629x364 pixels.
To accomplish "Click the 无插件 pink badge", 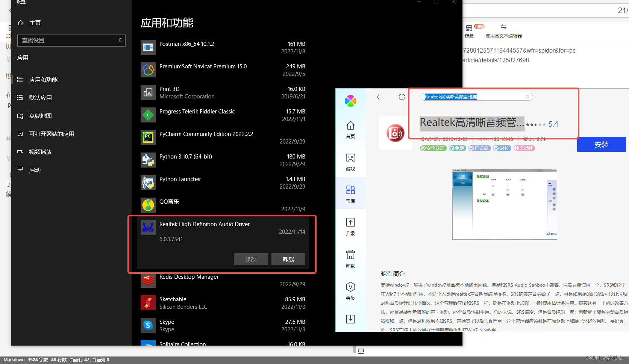I will click(x=524, y=148).
